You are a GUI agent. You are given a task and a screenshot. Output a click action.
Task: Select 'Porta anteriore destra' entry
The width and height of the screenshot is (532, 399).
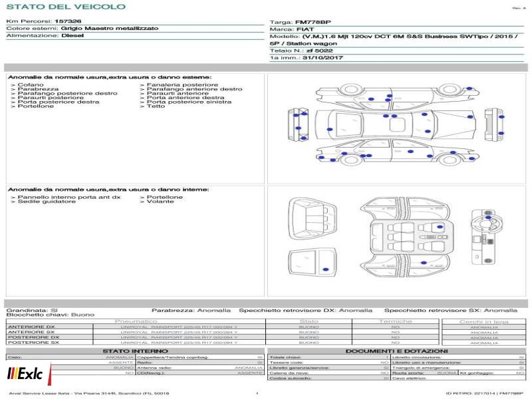tap(186, 98)
